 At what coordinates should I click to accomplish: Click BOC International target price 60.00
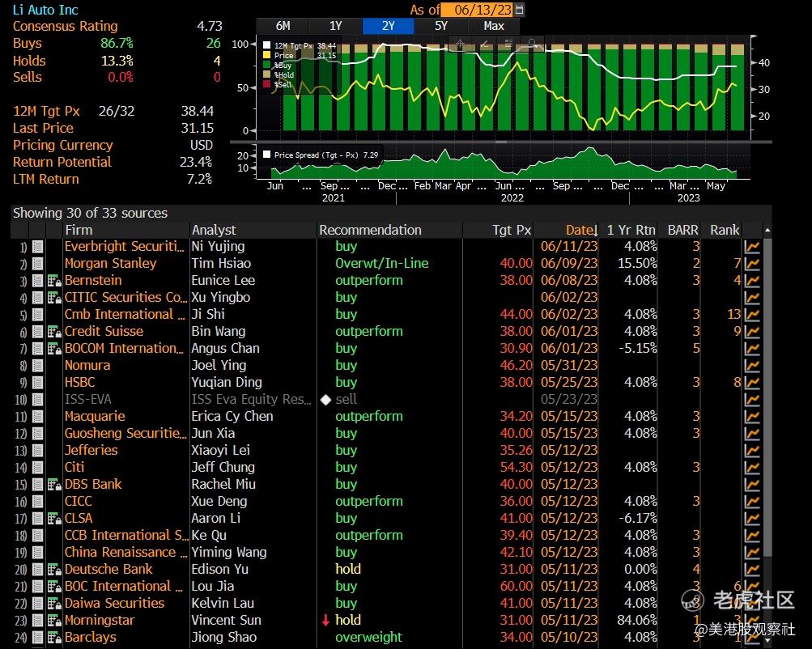point(516,587)
